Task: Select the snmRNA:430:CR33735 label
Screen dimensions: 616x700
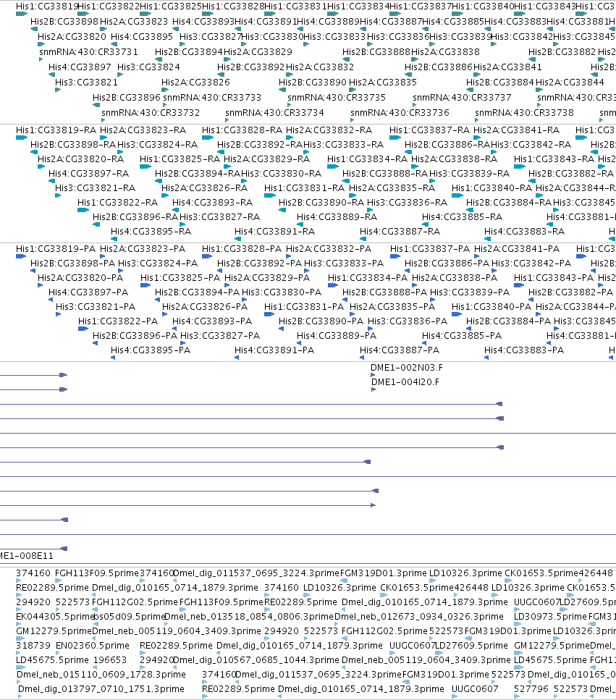Action: 337,97
